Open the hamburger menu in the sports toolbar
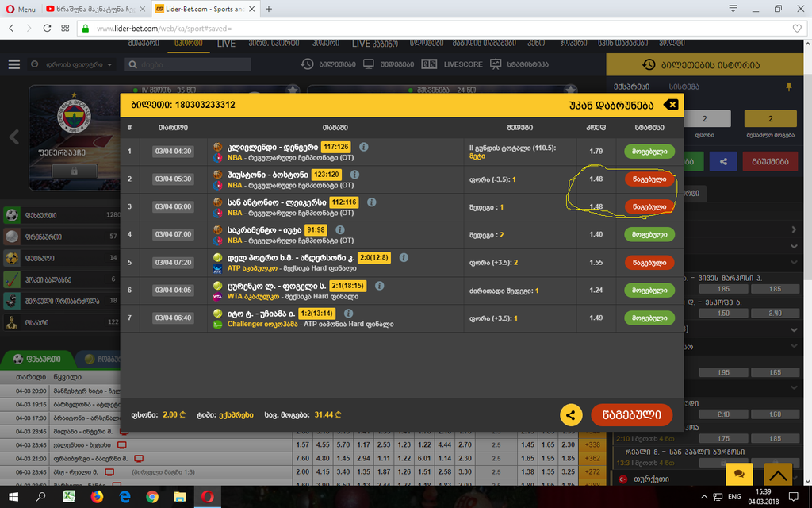The image size is (812, 508). (x=14, y=64)
